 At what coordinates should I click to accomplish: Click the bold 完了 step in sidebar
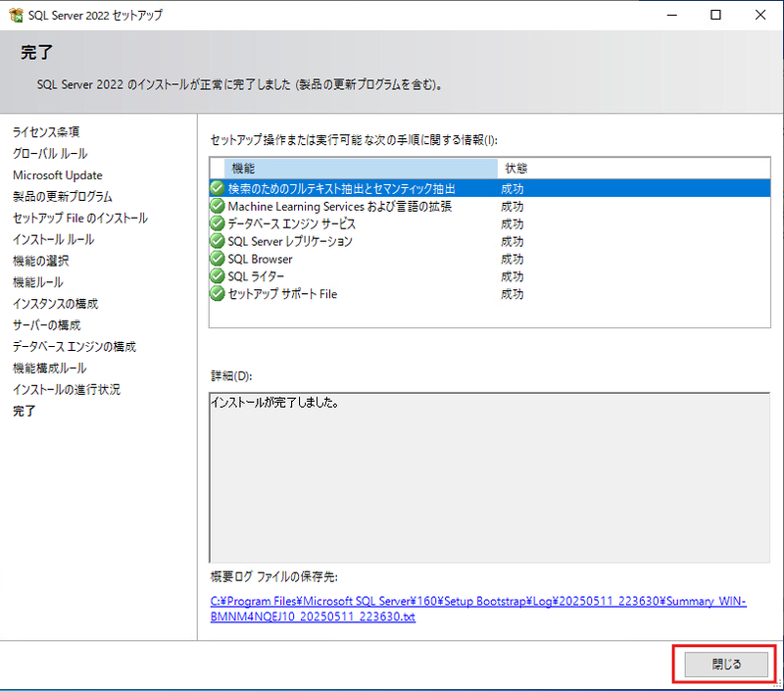tap(24, 411)
